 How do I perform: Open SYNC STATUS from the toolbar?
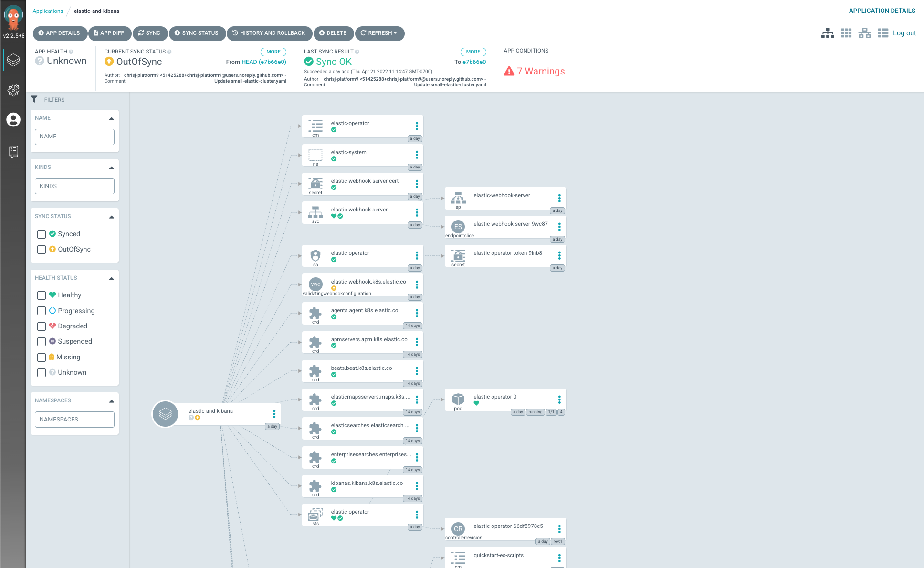pos(197,33)
